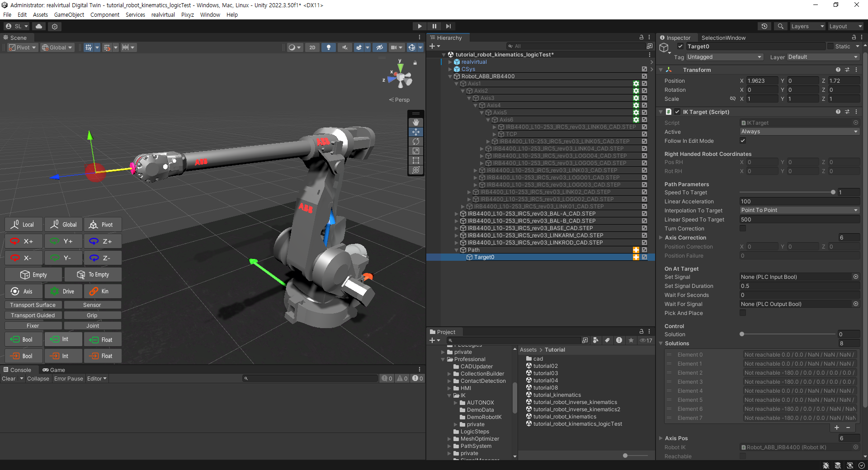Toggle IK Target script enabled checkbox
The image size is (868, 470).
coord(677,112)
